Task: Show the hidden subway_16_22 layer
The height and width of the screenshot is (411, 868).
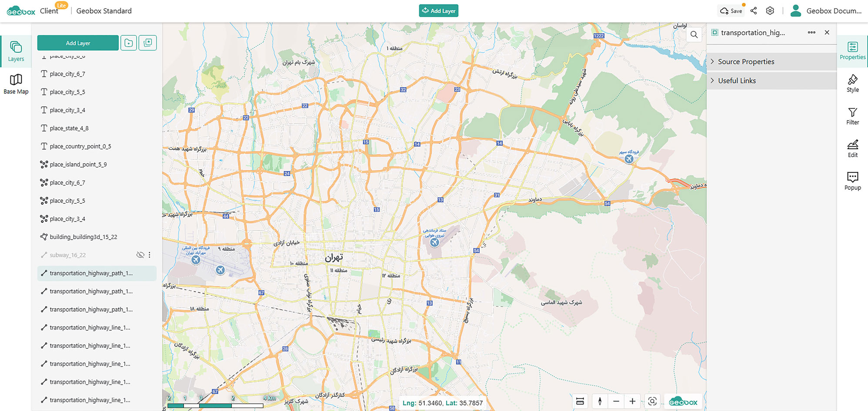Action: tap(140, 255)
